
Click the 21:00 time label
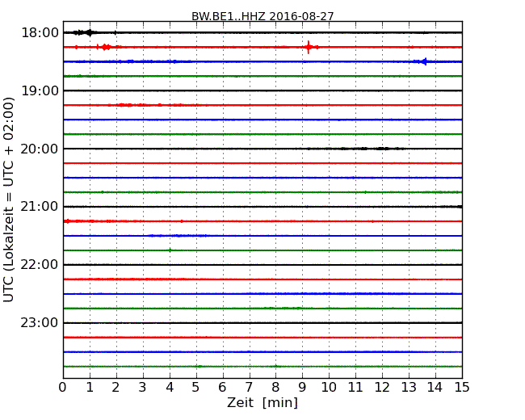(x=40, y=207)
